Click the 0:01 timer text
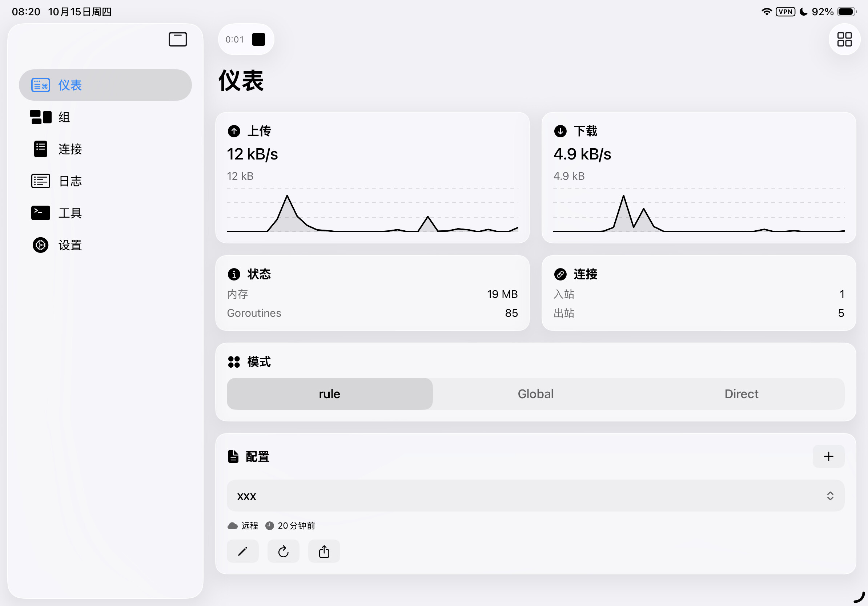The height and width of the screenshot is (606, 868). 234,39
